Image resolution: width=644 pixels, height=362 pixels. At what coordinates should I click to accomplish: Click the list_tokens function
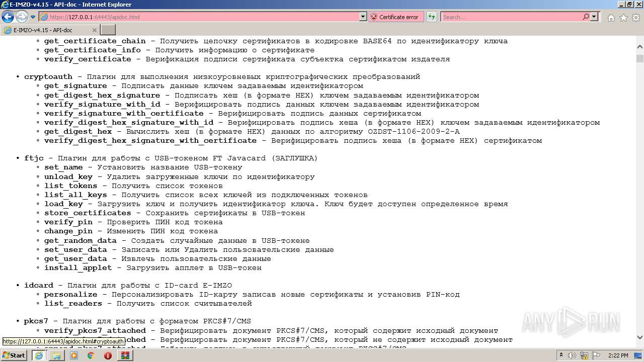(70, 186)
